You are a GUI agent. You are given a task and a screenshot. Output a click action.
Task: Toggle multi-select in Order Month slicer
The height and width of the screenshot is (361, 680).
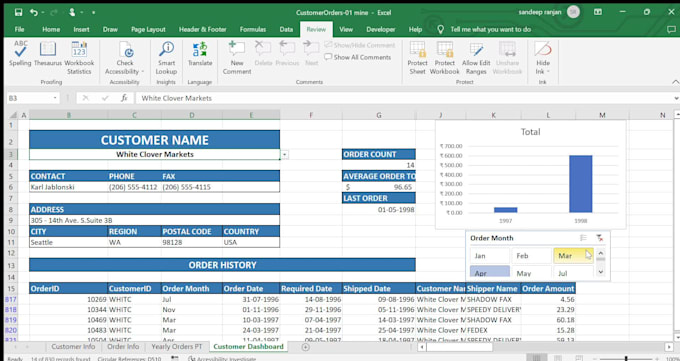coord(583,238)
